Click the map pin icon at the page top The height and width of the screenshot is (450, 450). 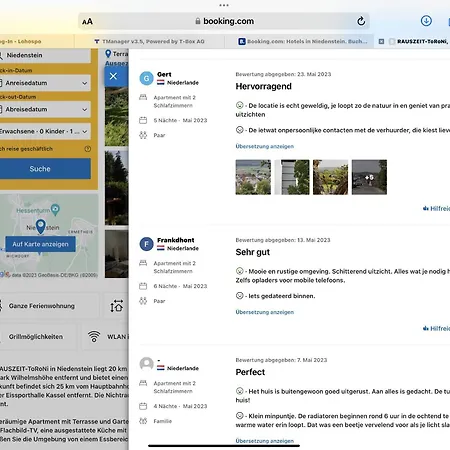click(108, 54)
